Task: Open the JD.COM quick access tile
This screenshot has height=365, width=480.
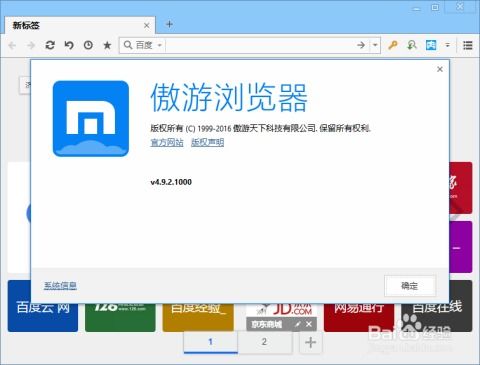Action: coord(281,310)
